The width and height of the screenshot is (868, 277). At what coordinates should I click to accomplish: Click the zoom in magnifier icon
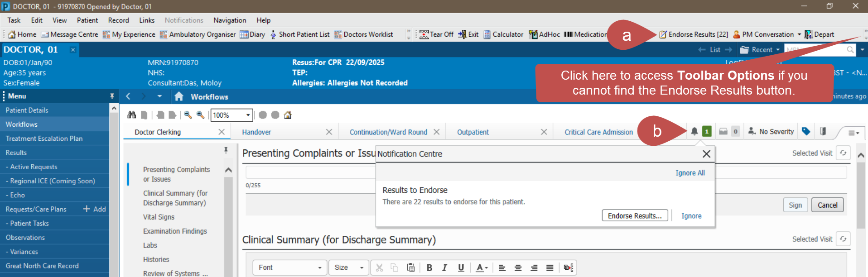click(x=200, y=115)
